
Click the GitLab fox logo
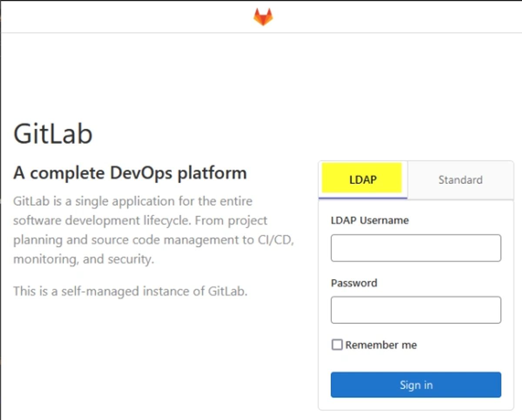263,17
